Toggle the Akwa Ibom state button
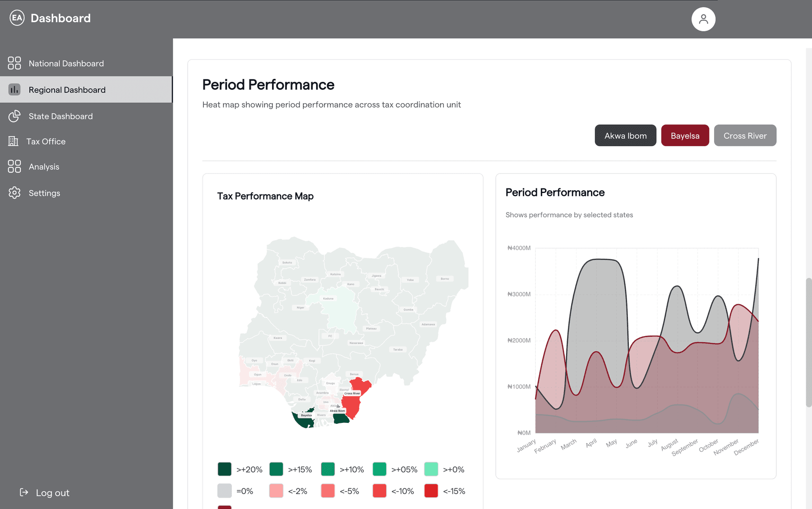 point(625,135)
